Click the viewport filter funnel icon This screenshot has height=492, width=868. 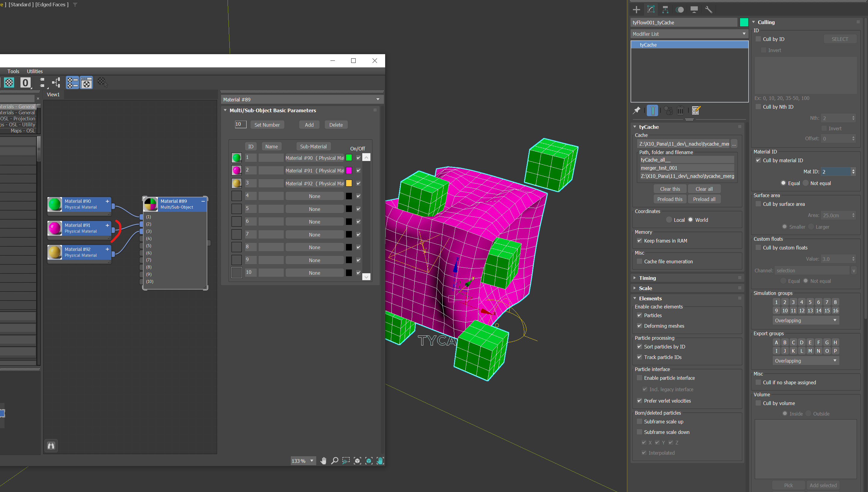[x=75, y=5]
